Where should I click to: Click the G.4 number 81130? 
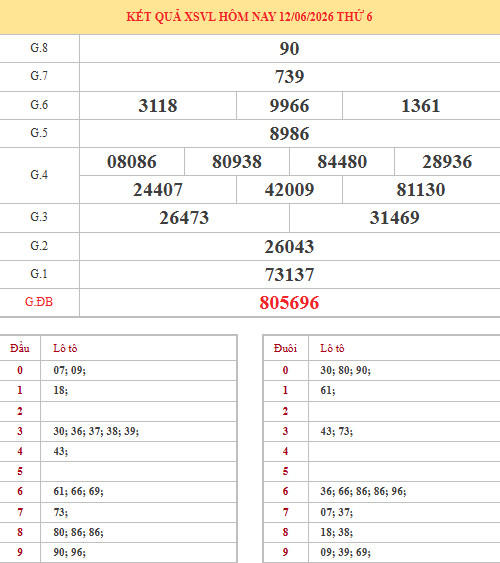(x=421, y=190)
